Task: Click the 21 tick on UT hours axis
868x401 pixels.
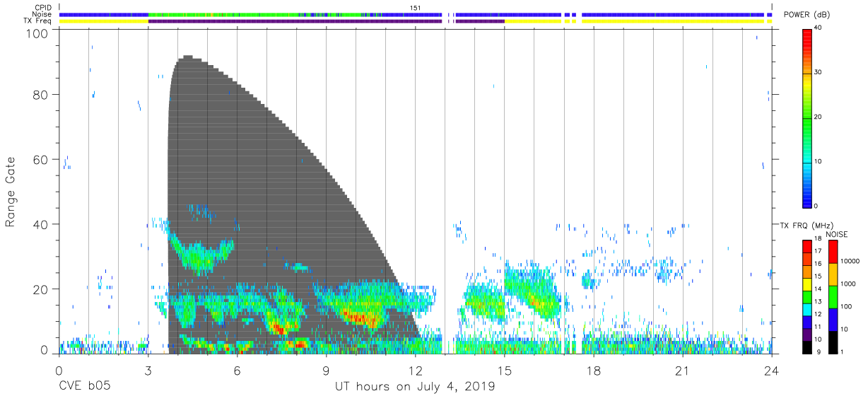Action: pyautogui.click(x=683, y=371)
